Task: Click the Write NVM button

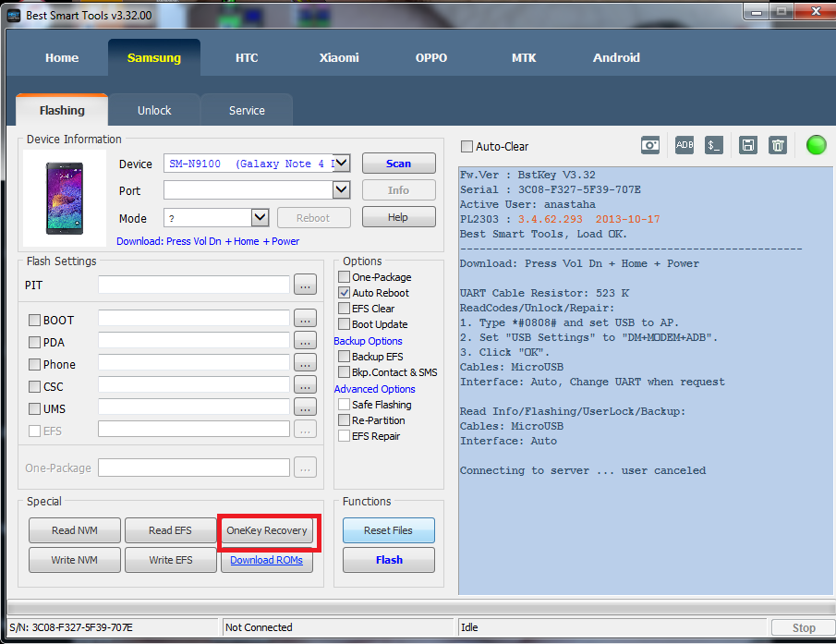Action: 75,560
